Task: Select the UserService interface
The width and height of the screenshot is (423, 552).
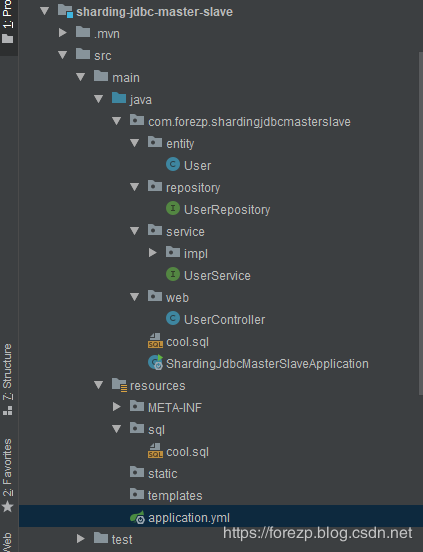Action: [x=217, y=275]
